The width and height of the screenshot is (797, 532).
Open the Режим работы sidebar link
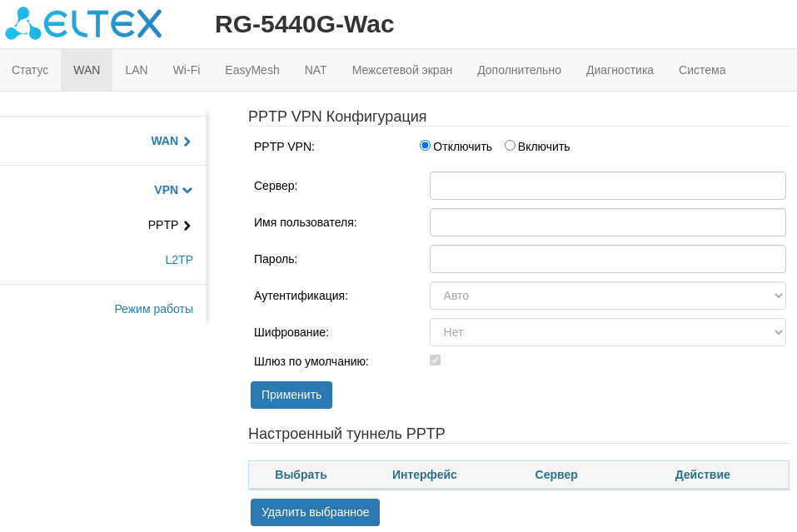(x=154, y=309)
